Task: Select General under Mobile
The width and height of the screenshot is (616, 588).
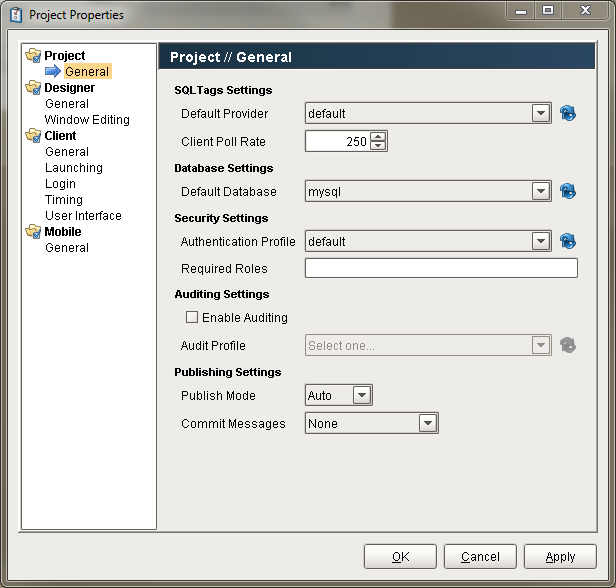Action: click(x=67, y=248)
